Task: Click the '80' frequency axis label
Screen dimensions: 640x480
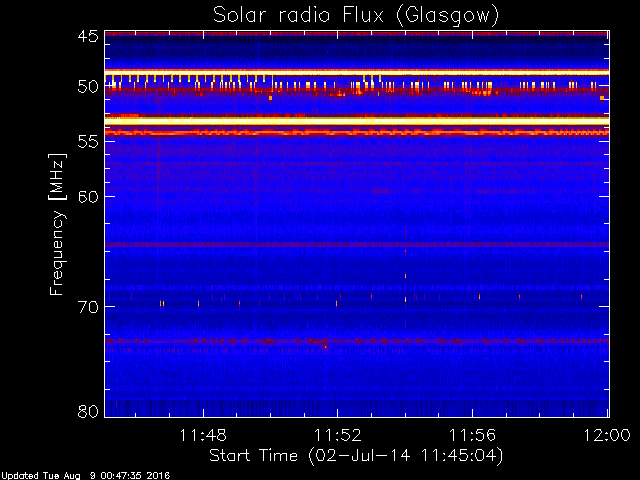Action: [88, 411]
